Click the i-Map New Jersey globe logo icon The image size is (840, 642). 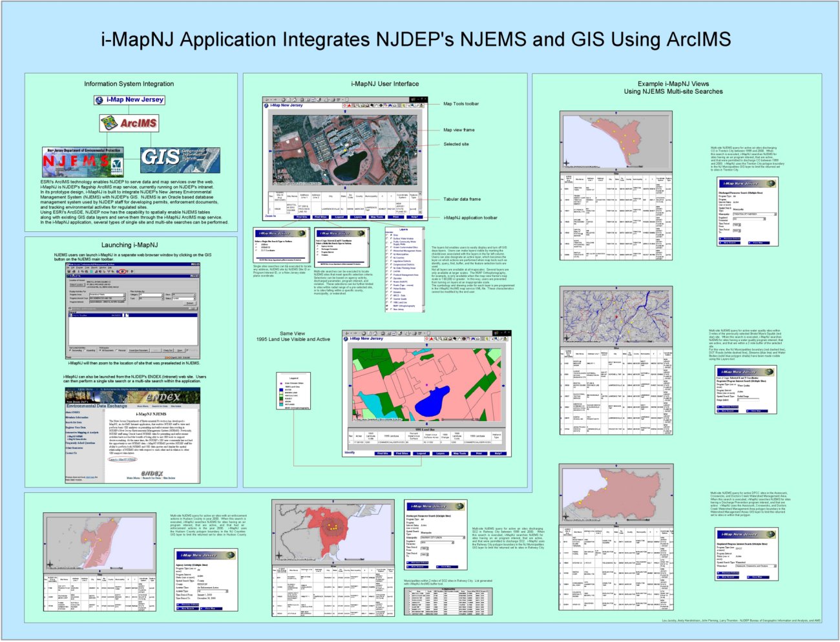(266, 105)
